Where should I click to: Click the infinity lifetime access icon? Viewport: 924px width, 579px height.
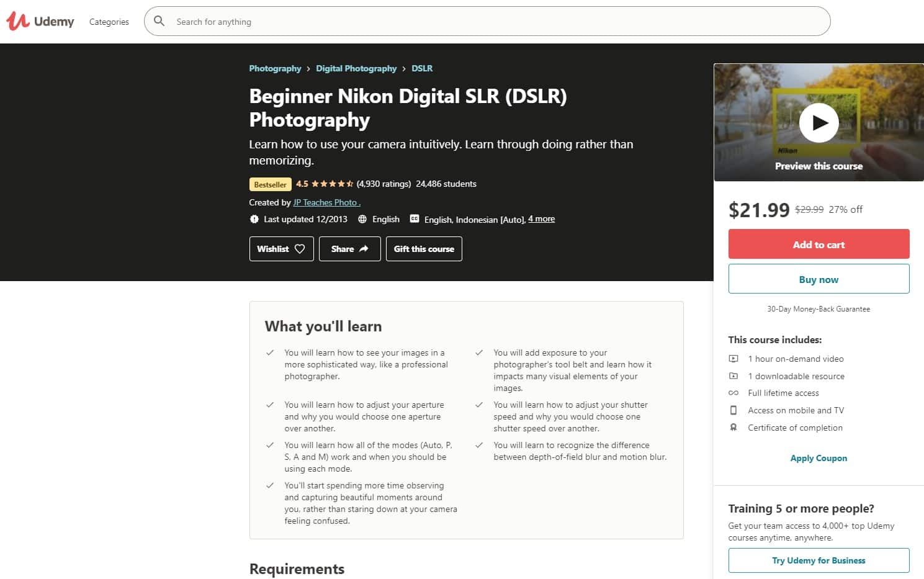[x=733, y=393]
